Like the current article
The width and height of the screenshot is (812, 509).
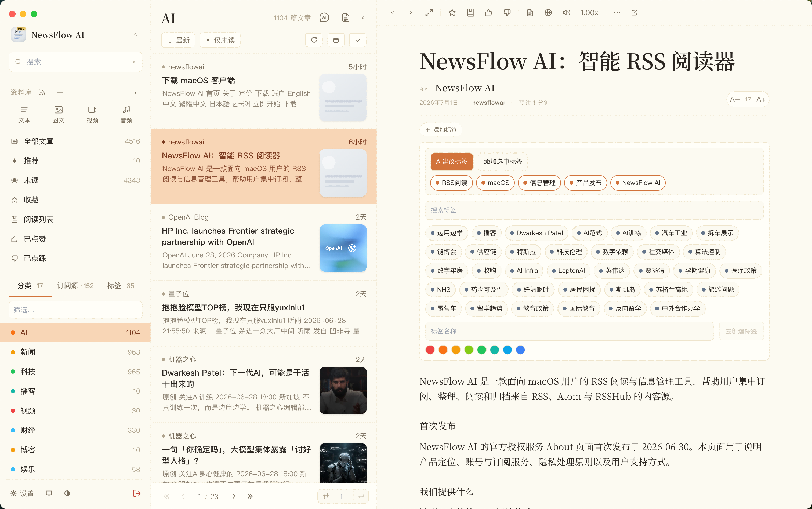(488, 13)
